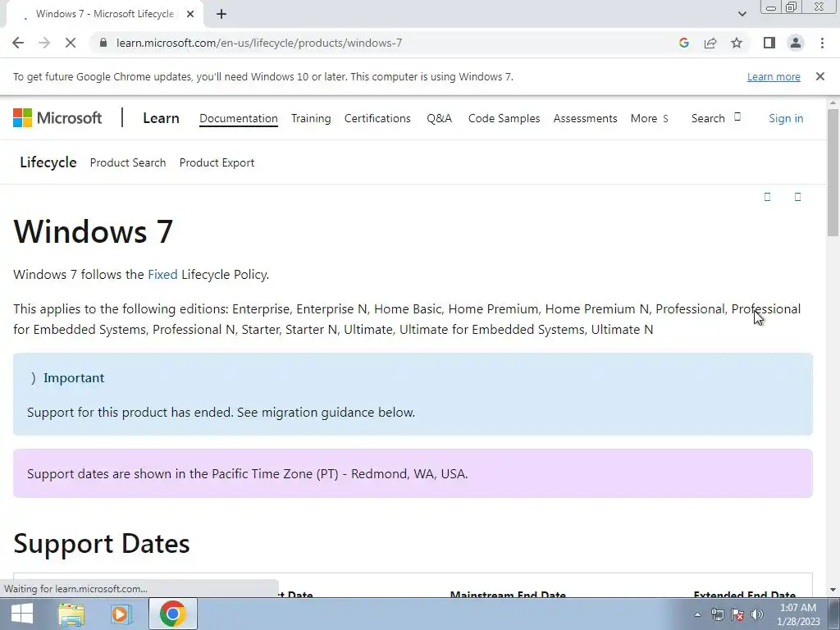The image size is (840, 630).
Task: Open the Learn home link
Action: [x=161, y=118]
